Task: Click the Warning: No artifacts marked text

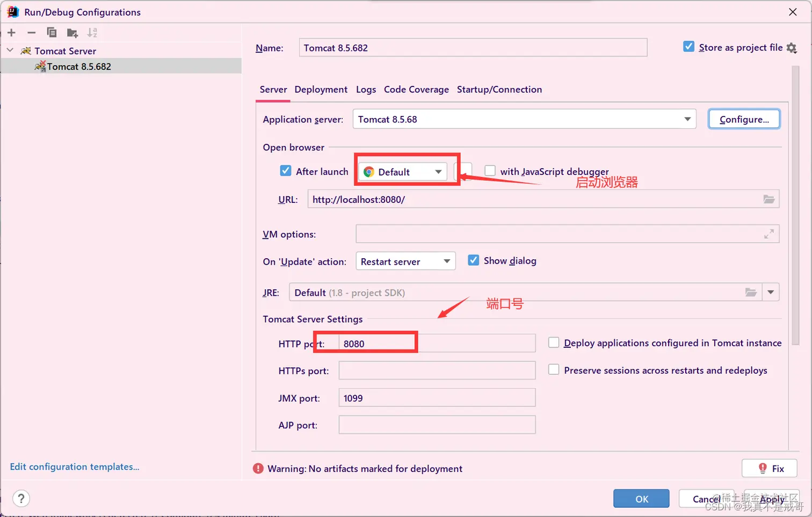Action: click(365, 469)
